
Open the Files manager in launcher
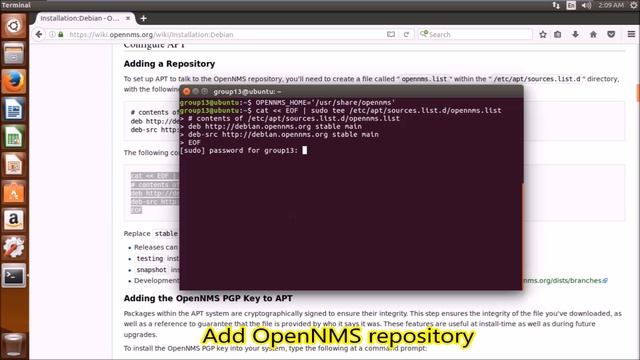pyautogui.click(x=13, y=53)
